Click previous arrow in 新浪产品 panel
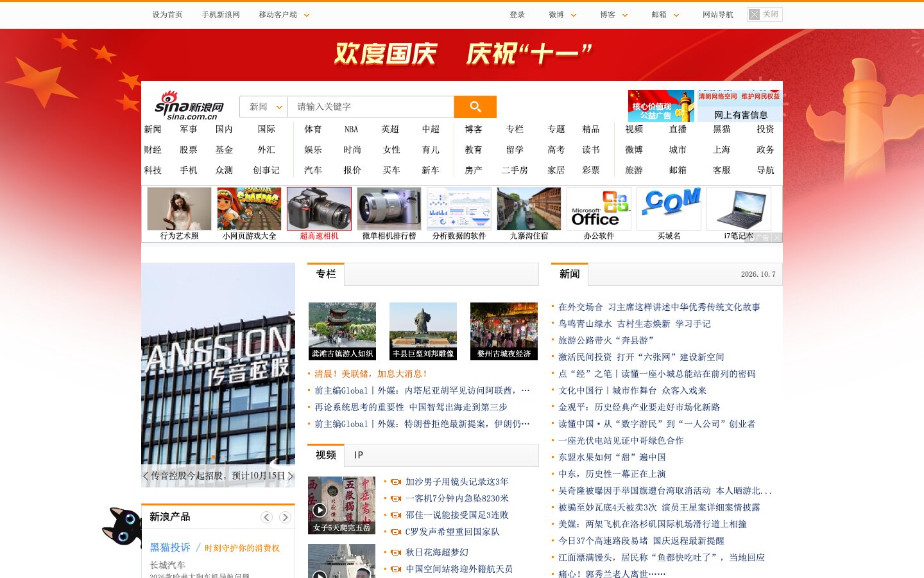Viewport: 924px width, 578px height. click(266, 517)
